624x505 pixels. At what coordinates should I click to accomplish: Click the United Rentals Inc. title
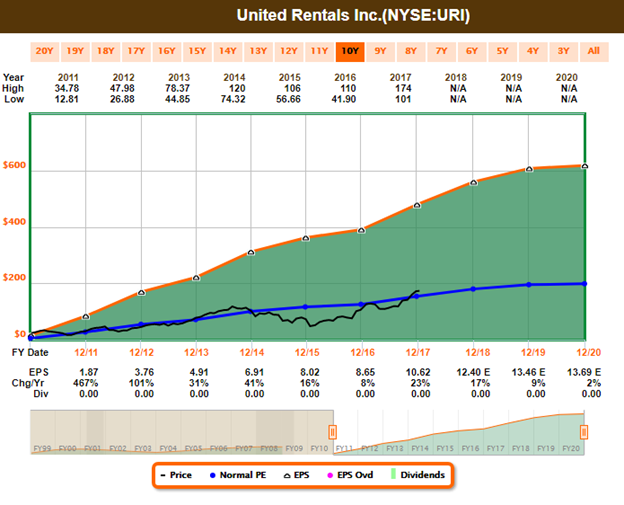tap(353, 16)
